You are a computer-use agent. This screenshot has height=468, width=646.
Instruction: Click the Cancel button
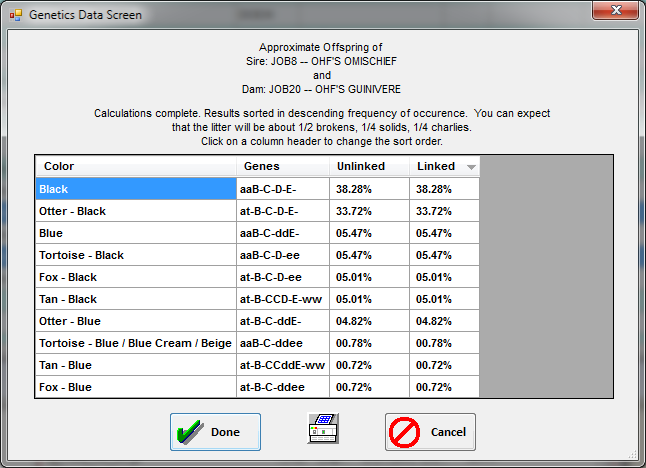[431, 432]
